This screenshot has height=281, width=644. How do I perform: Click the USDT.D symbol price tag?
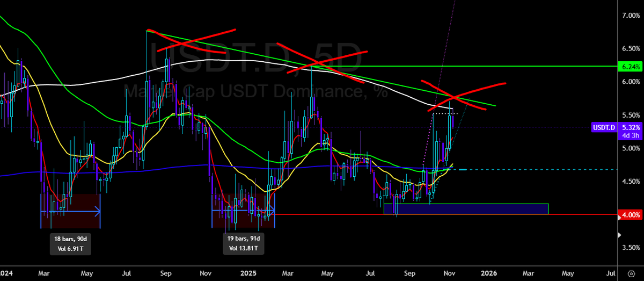click(x=603, y=127)
